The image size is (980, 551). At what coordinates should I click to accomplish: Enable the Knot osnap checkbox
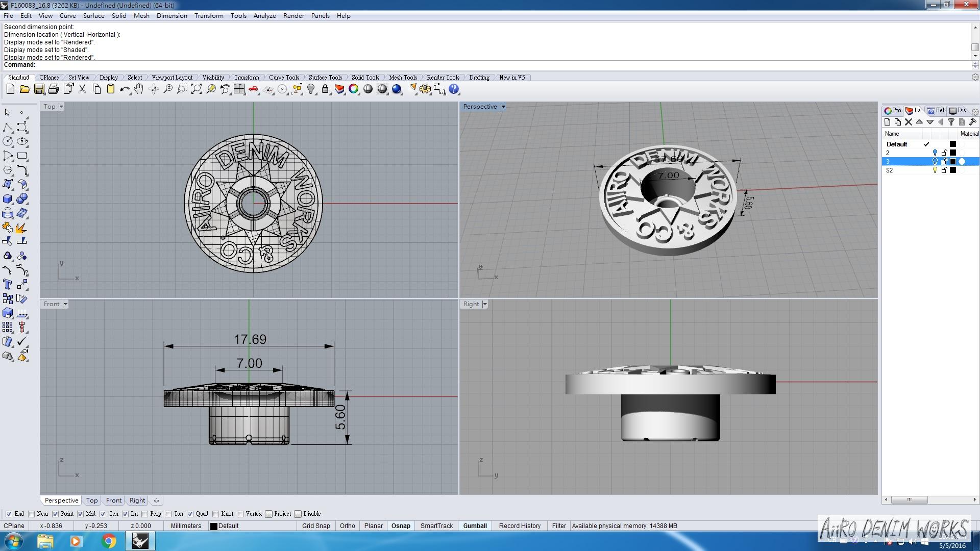coord(216,514)
